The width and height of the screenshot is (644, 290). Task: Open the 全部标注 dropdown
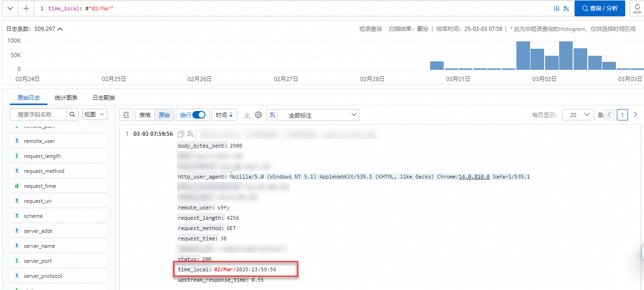tap(318, 115)
